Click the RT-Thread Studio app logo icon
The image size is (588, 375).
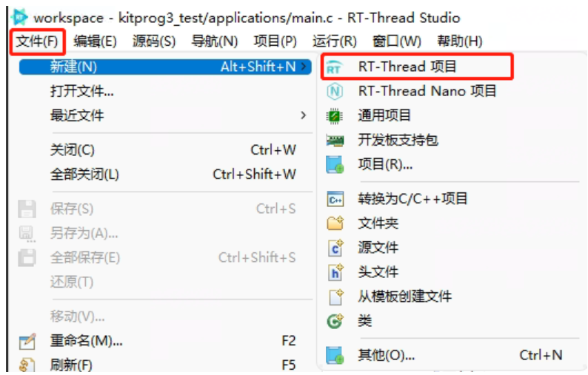tap(19, 17)
